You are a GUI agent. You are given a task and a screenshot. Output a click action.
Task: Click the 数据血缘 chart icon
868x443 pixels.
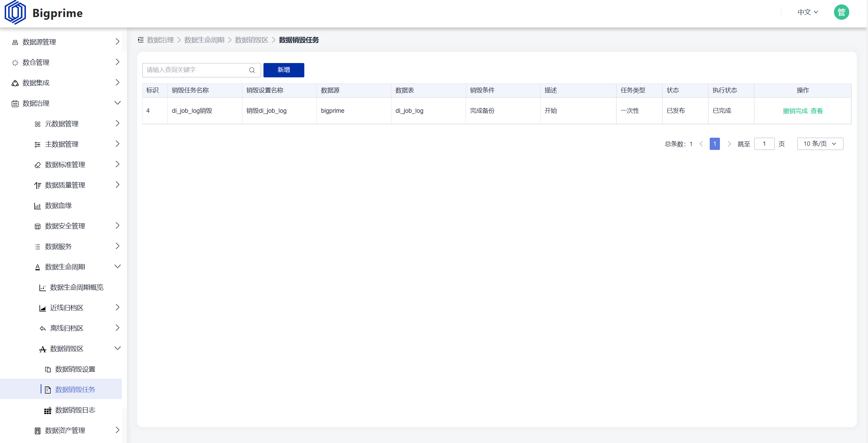tap(37, 206)
